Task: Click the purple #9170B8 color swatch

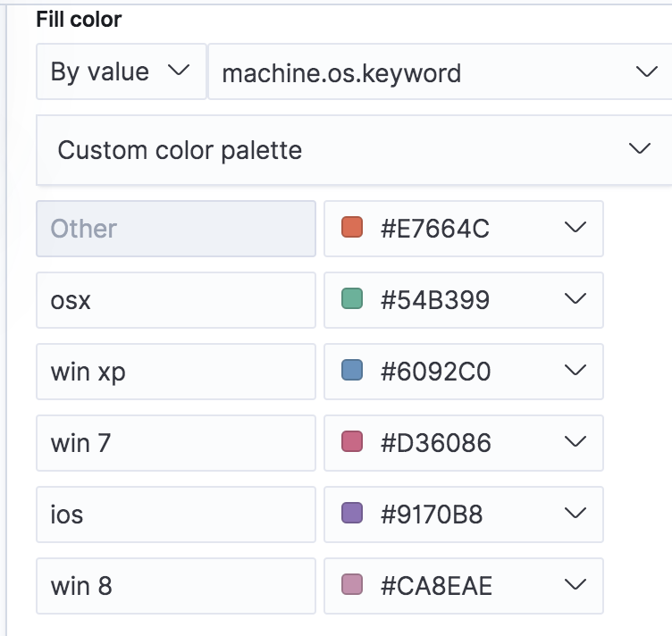Action: (352, 514)
